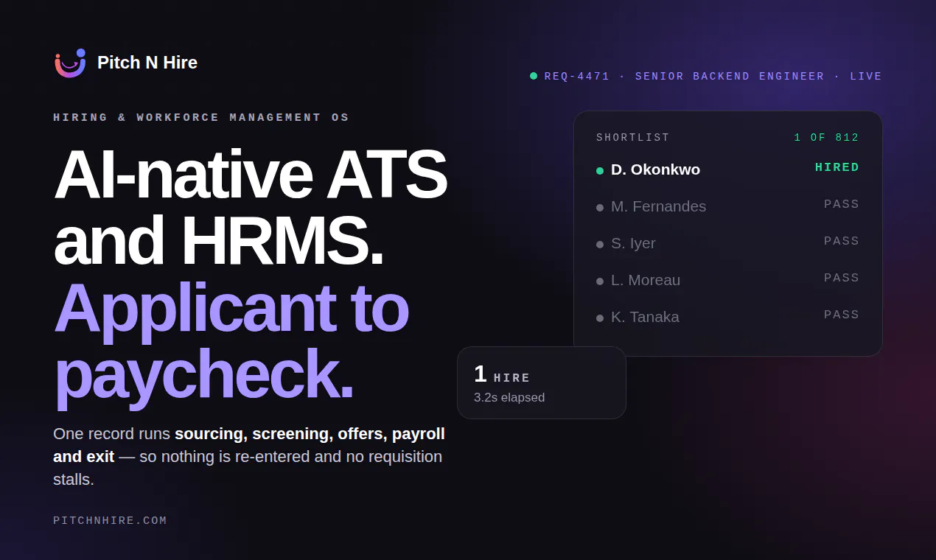This screenshot has height=560, width=936.
Task: Click the gray dot beside L. Moreau
Action: (600, 281)
